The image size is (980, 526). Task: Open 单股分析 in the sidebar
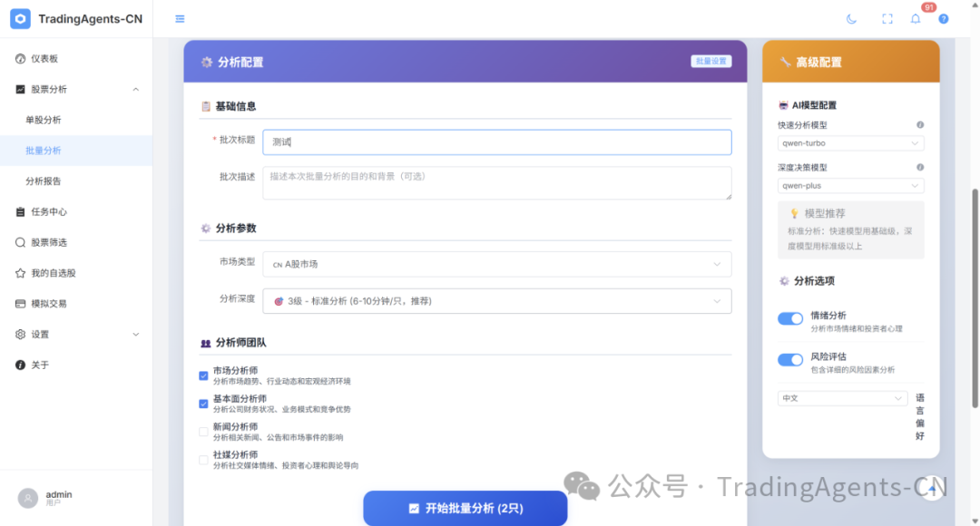coord(44,120)
